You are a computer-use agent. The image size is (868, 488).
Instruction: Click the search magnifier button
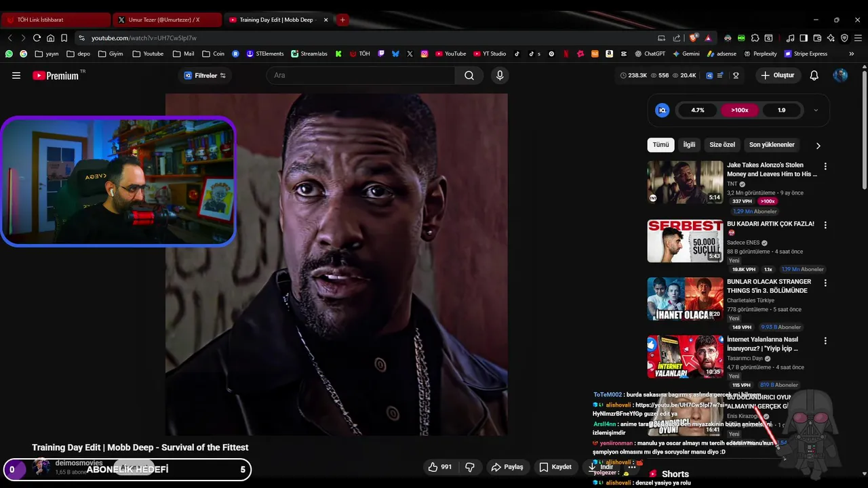pos(469,75)
